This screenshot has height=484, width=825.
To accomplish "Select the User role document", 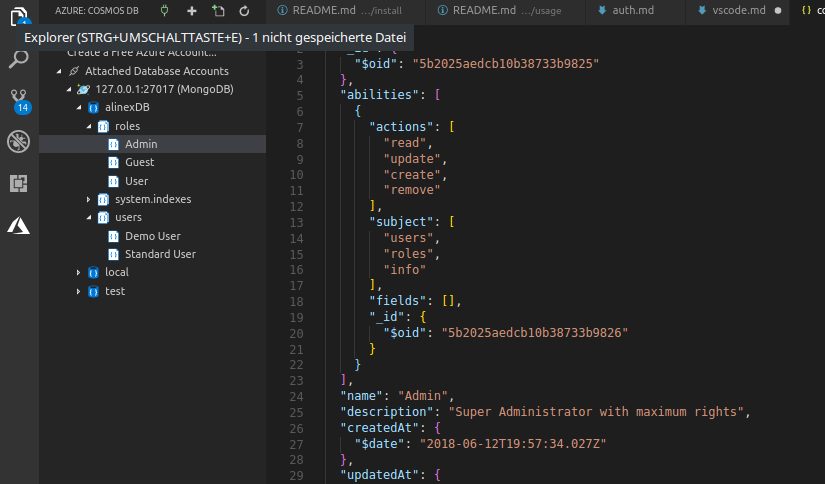I will point(153,181).
